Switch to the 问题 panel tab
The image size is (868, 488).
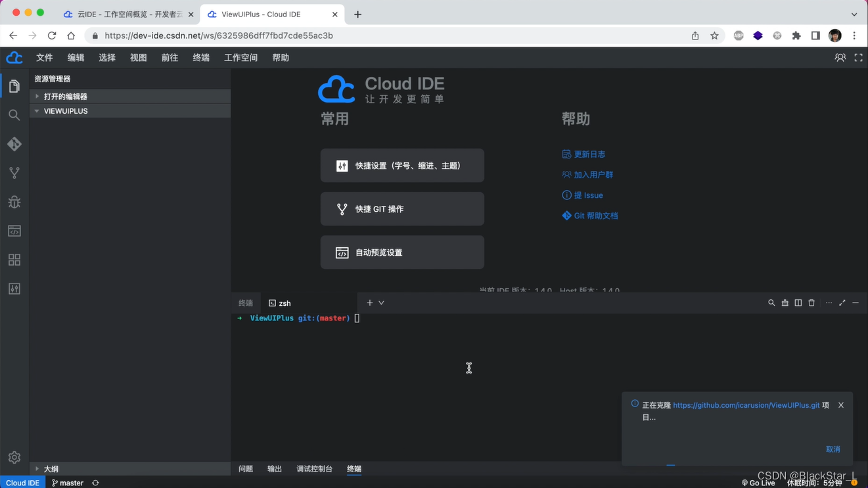(246, 469)
